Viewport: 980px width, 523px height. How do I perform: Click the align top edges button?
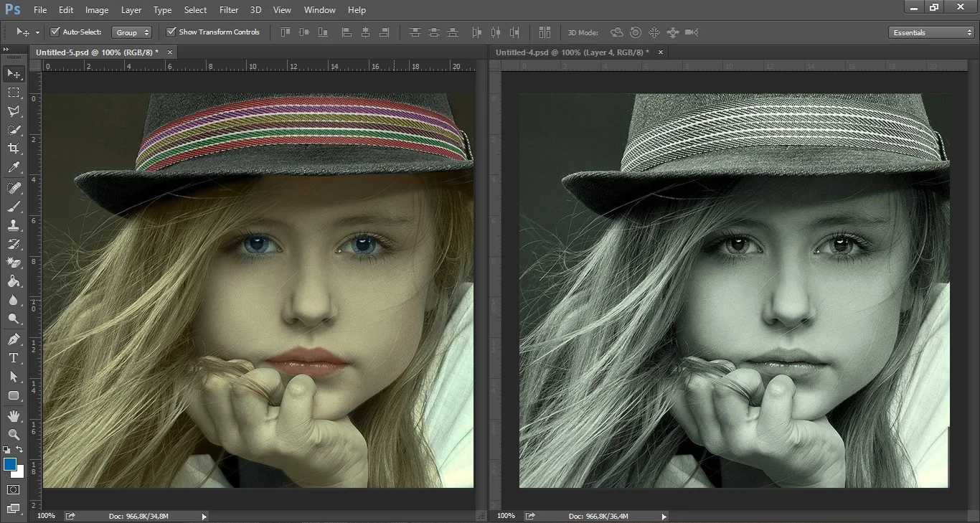coord(286,32)
